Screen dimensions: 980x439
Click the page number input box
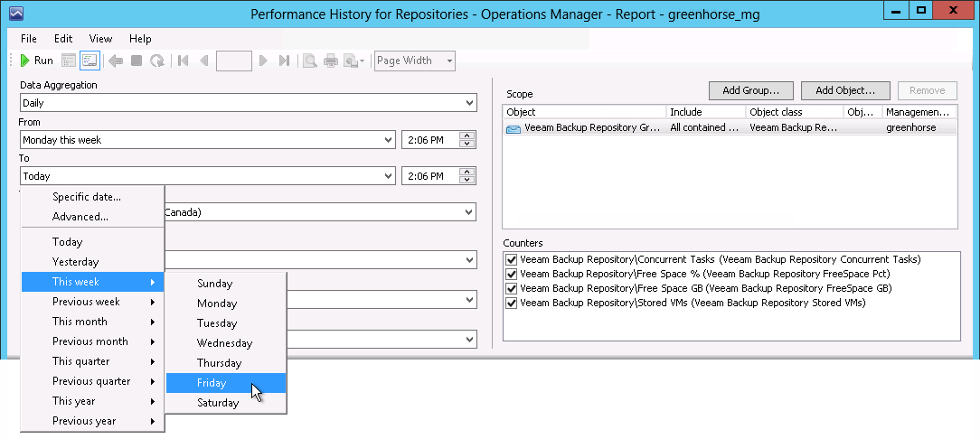(x=234, y=61)
